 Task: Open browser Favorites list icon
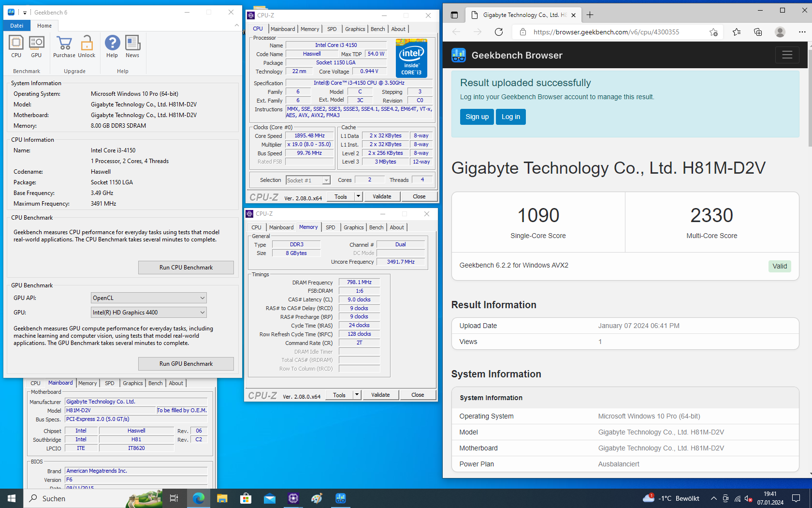[x=736, y=32]
